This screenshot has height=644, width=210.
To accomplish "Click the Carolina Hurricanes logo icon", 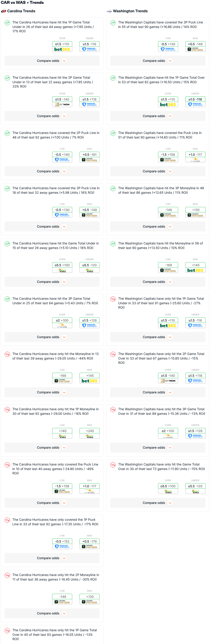I will (x=3, y=11).
